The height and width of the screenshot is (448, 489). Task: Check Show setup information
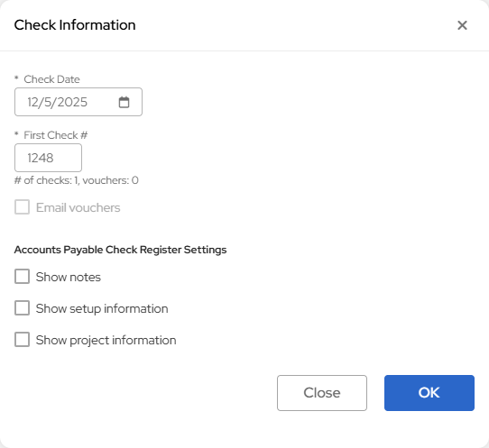point(23,308)
